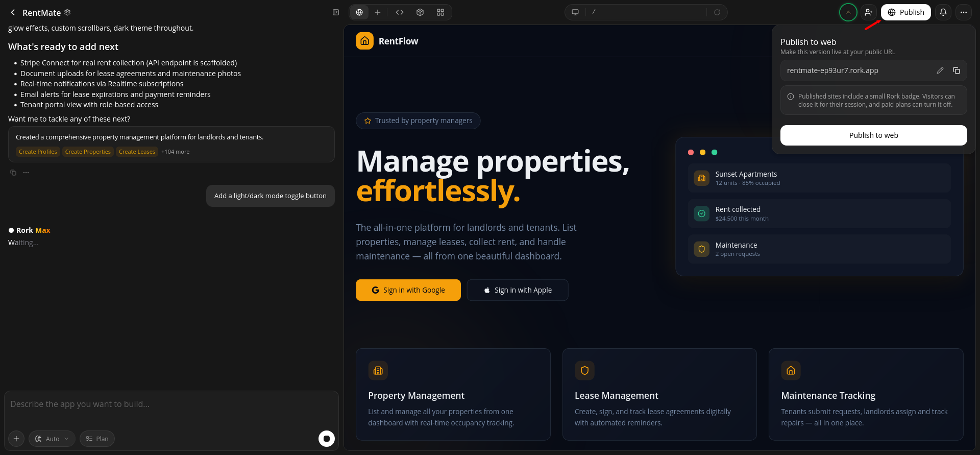The width and height of the screenshot is (980, 455).
Task: Open the grid apps view
Action: click(440, 12)
